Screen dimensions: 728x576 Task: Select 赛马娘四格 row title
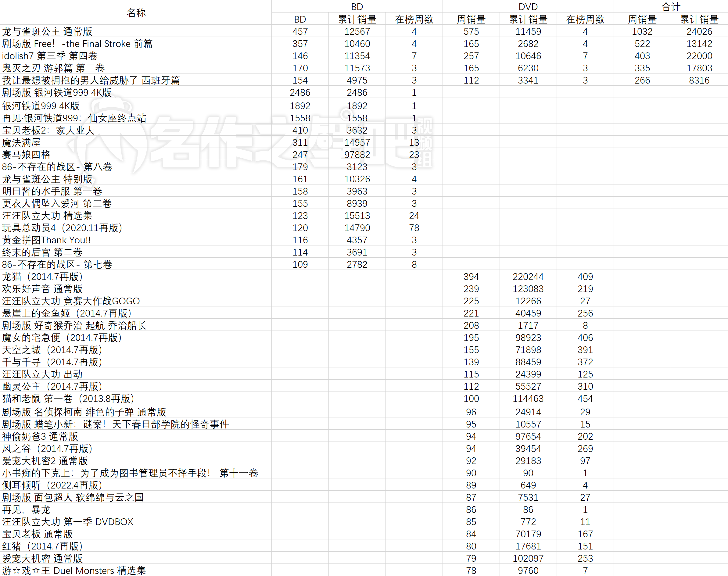(26, 155)
